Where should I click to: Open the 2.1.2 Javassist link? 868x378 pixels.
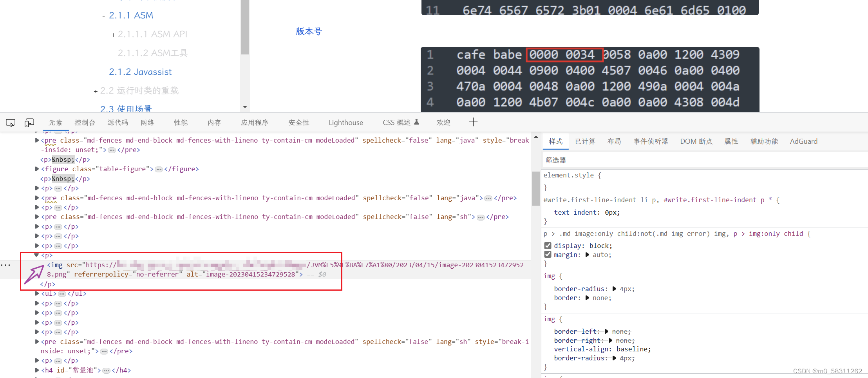click(x=140, y=72)
